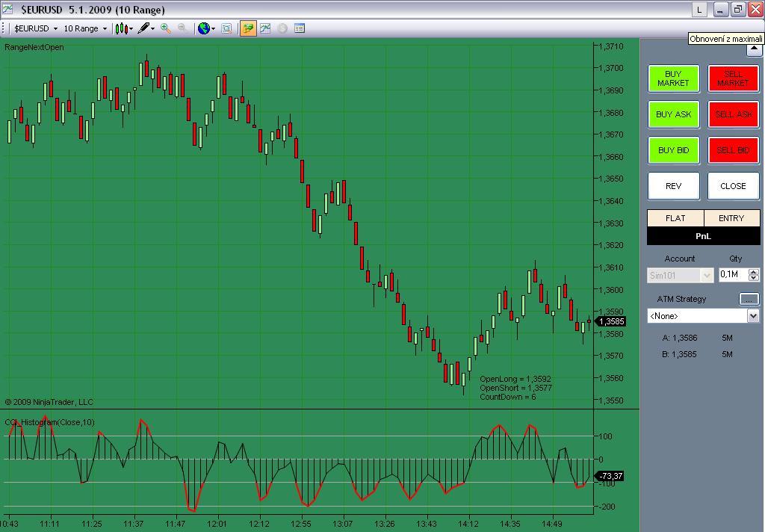The height and width of the screenshot is (532, 765).
Task: Increase quantity with the Qty stepper
Action: [754, 272]
